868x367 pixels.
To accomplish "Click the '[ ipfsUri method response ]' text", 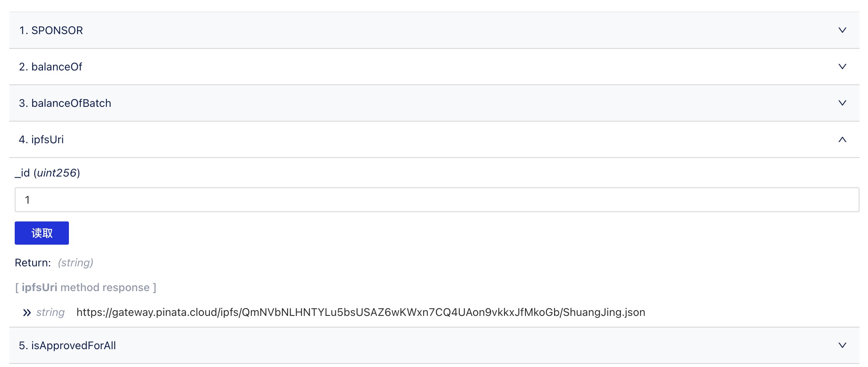I will tap(86, 288).
